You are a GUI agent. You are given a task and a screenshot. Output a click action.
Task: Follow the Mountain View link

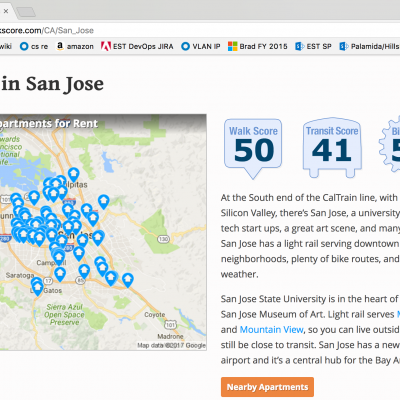(271, 330)
